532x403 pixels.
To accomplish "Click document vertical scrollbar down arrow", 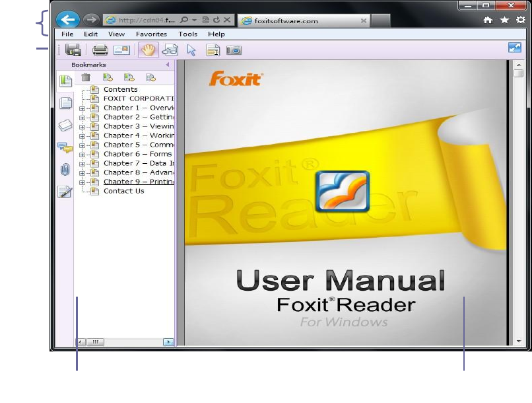I will (x=518, y=341).
